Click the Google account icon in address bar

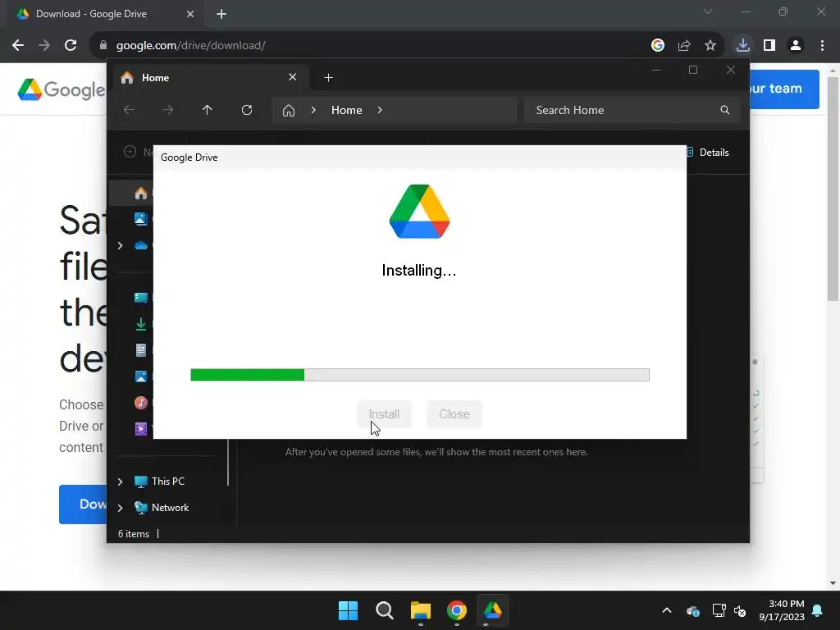pyautogui.click(x=657, y=46)
